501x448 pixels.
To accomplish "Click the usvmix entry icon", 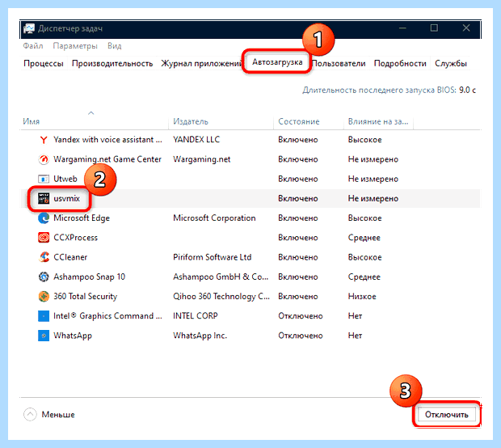I will 44,198.
